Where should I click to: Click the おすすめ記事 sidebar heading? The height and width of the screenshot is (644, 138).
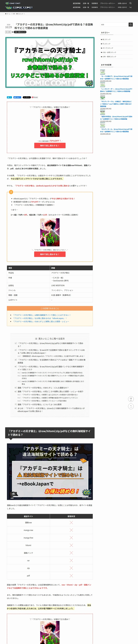tap(106, 65)
